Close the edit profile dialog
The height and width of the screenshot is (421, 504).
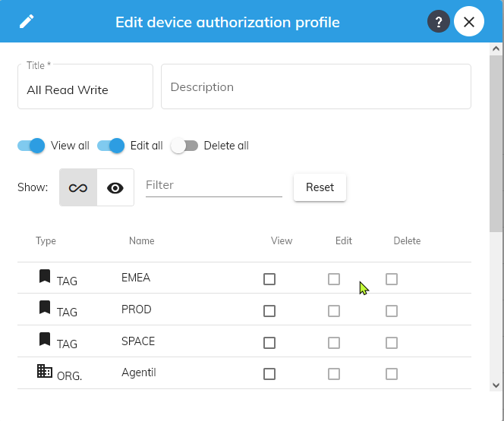(469, 22)
